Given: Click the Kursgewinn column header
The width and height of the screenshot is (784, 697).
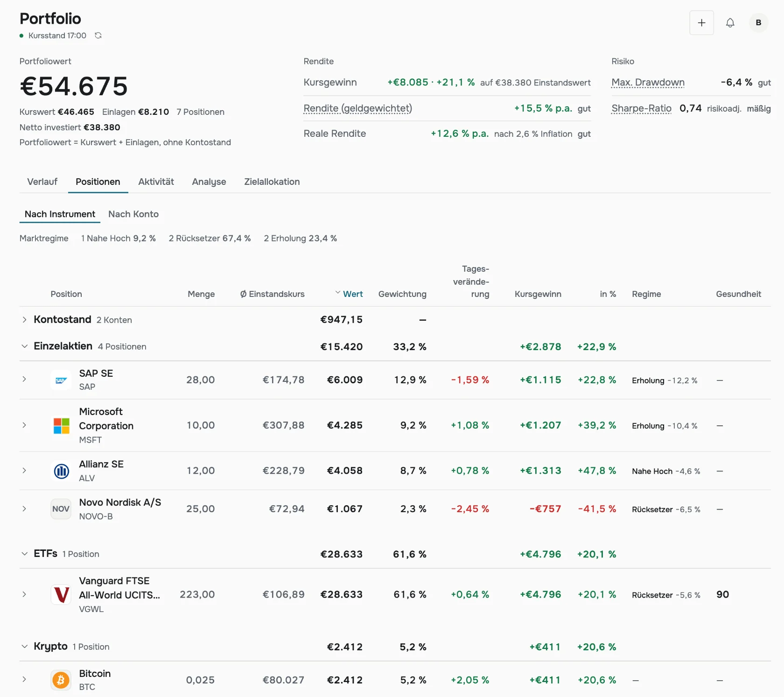Looking at the screenshot, I should click(x=538, y=294).
